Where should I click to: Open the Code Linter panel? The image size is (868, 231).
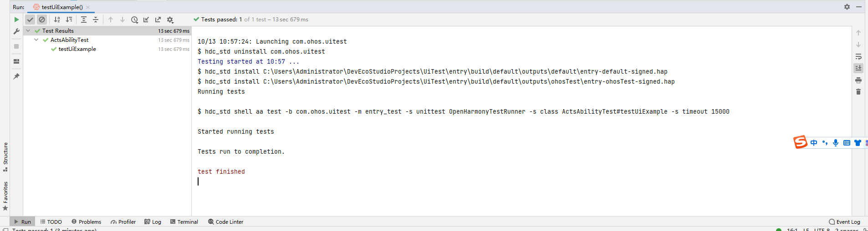click(x=225, y=222)
